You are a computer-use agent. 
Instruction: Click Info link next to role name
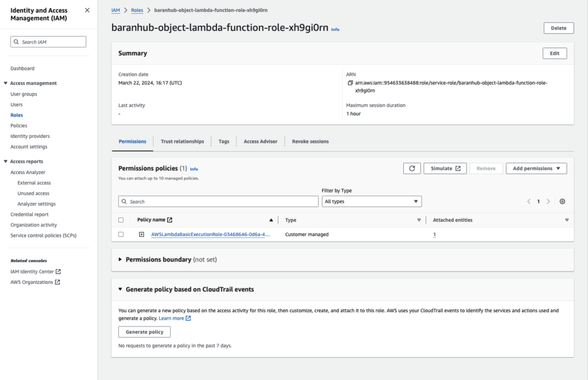[335, 29]
